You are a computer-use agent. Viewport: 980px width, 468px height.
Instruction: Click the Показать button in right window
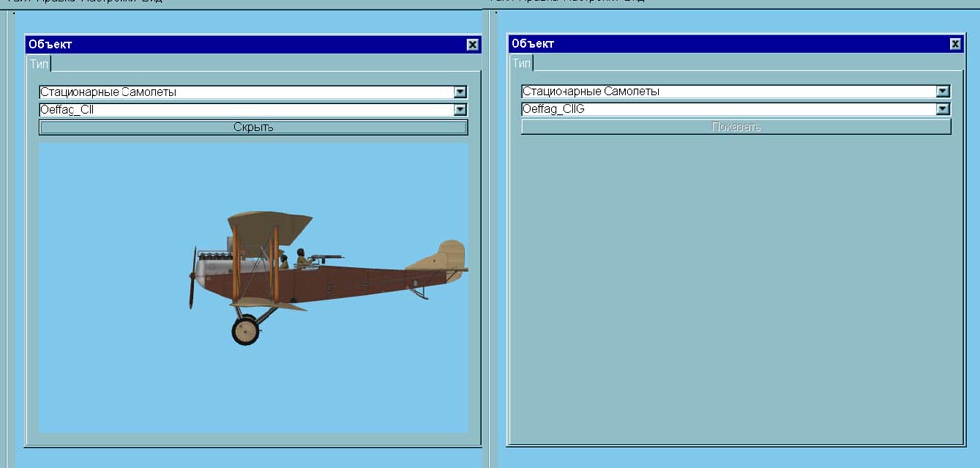tap(736, 126)
